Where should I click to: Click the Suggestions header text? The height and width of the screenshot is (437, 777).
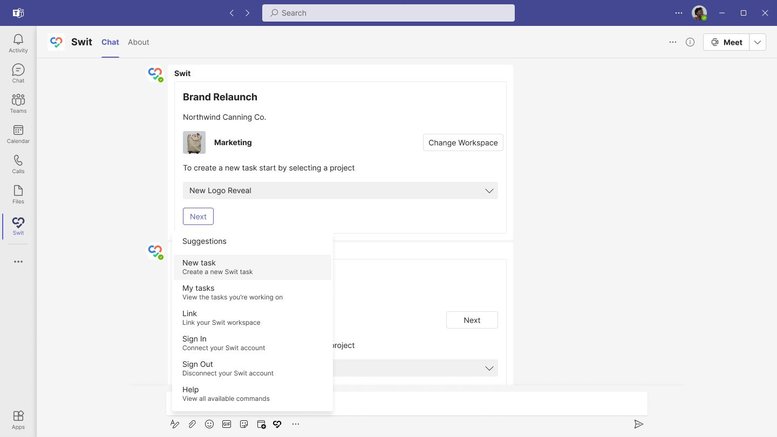tap(204, 241)
